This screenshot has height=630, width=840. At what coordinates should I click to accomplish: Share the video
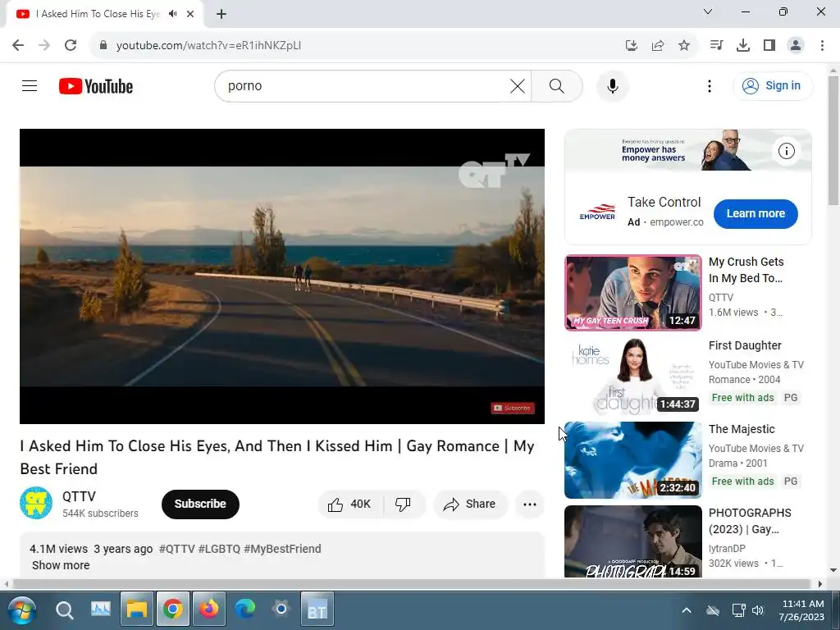(470, 504)
